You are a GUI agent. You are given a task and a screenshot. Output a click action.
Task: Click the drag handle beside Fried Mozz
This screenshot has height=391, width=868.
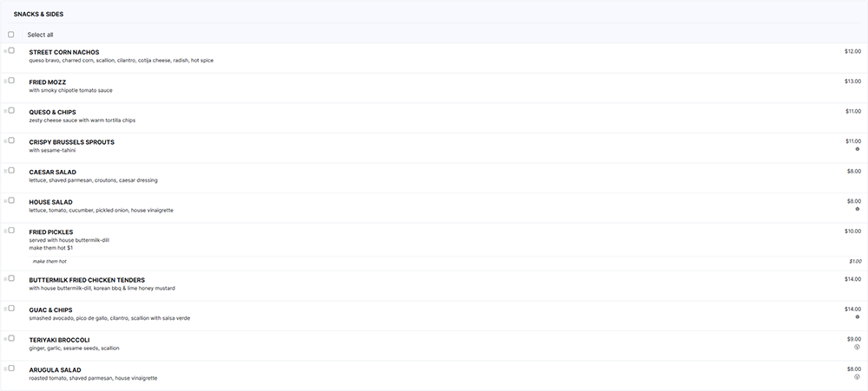pos(5,81)
